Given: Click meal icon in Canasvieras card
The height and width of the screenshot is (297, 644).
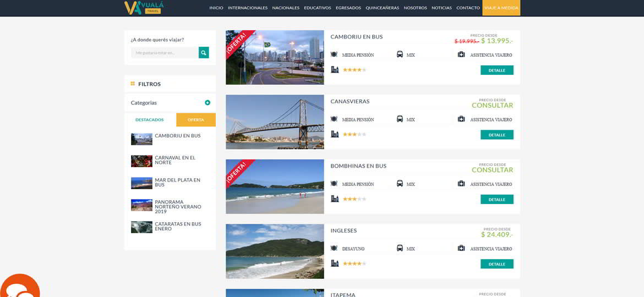Looking at the screenshot, I should coord(334,119).
